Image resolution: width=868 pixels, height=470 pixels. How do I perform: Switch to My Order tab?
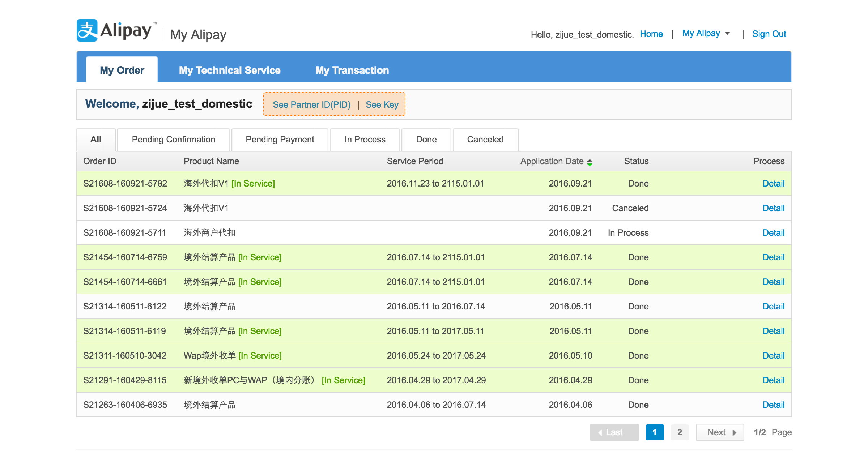pos(122,70)
